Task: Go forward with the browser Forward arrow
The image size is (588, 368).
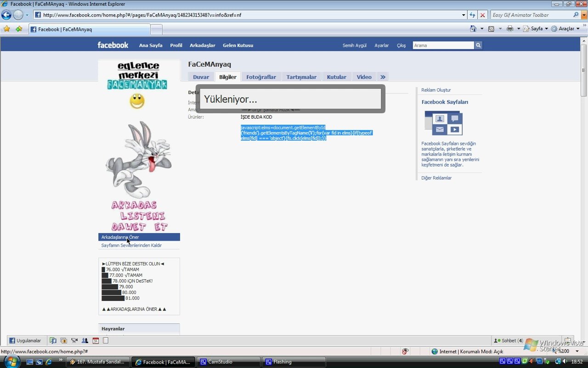Action: [x=18, y=15]
